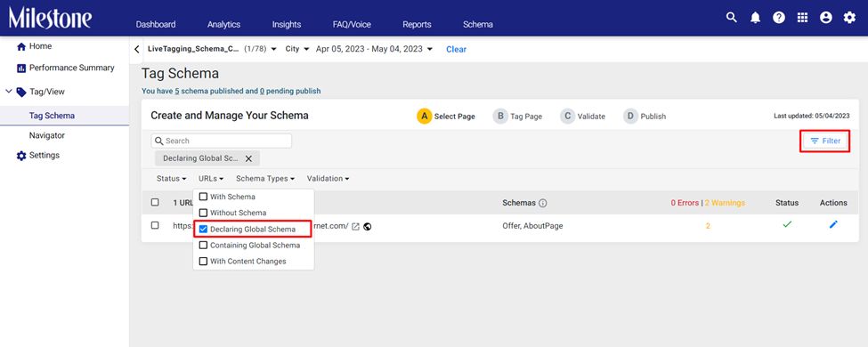This screenshot has width=868, height=347.
Task: Open the date range dropdown
Action: [x=374, y=49]
